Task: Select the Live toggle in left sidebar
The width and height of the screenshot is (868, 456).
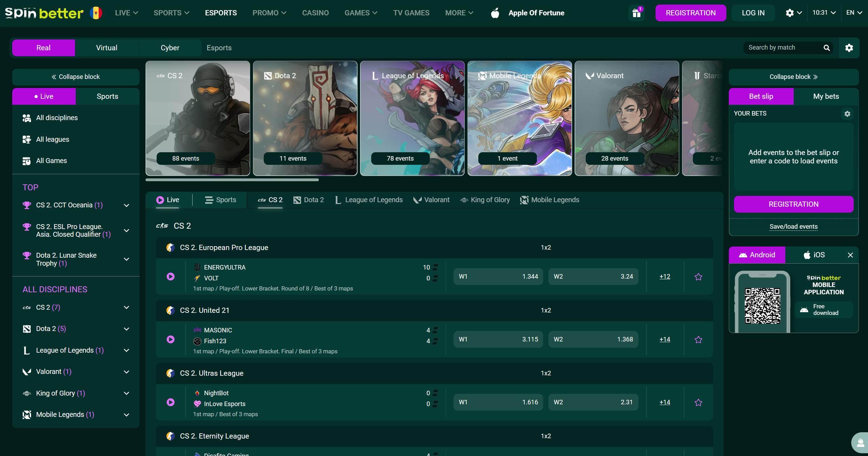Action: (44, 96)
